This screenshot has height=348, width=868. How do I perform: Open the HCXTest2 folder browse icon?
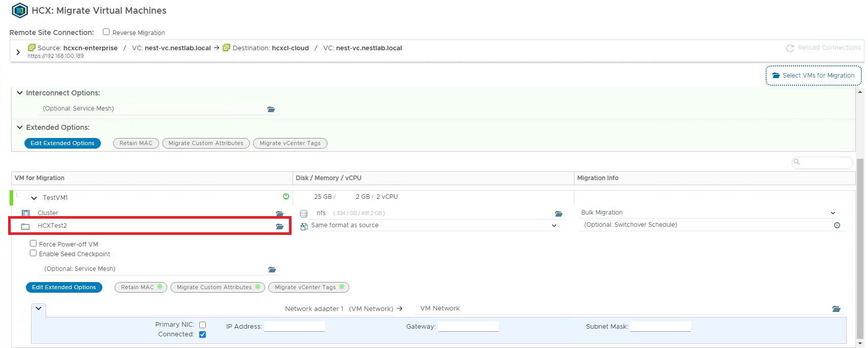[x=279, y=226]
